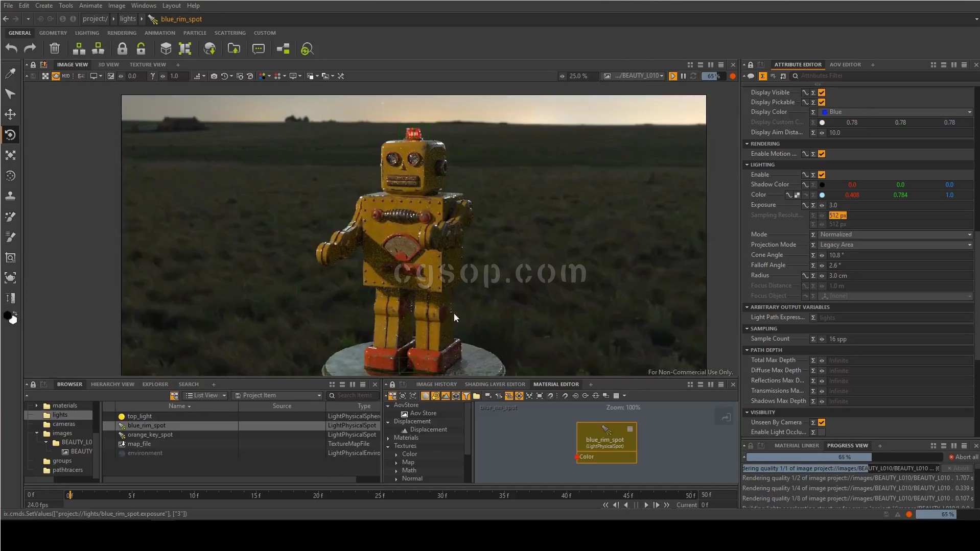Switch to the AOV EDITOR tab

click(845, 65)
